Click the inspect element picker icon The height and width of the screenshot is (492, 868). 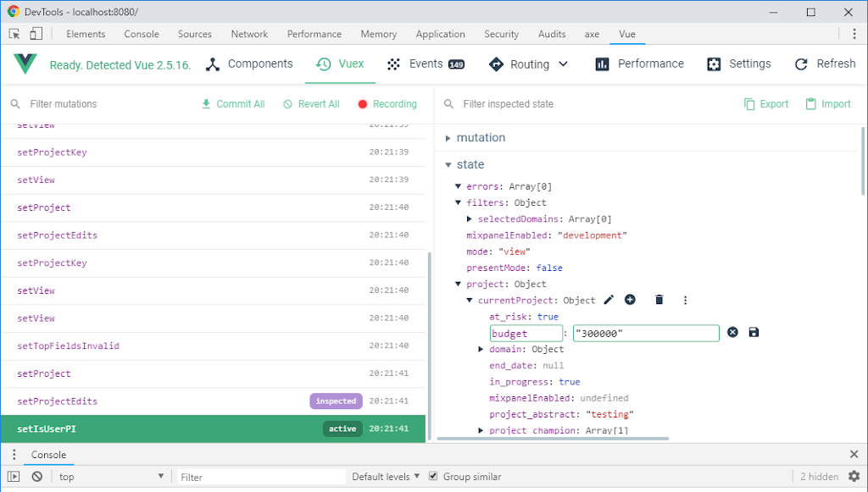click(x=15, y=34)
